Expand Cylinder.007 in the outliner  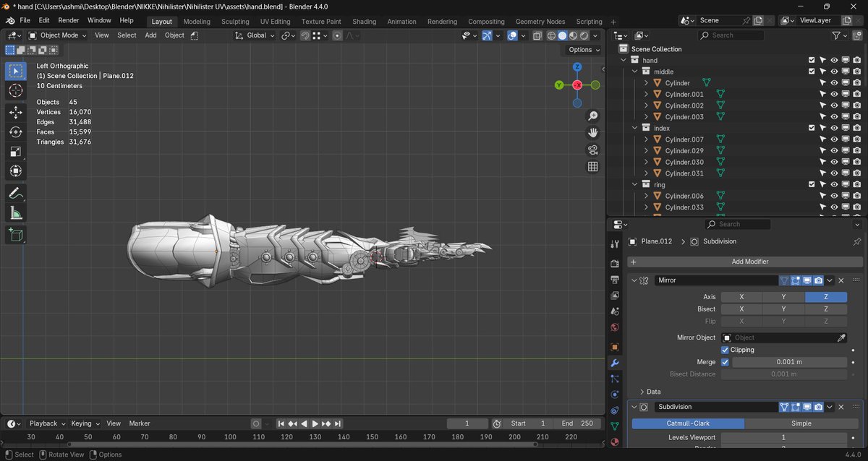point(647,139)
